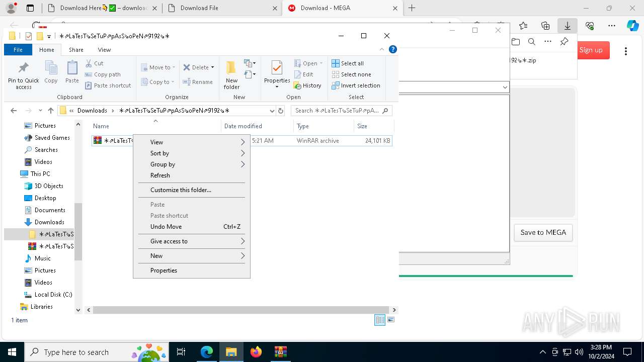Open the ribbon Open dropdown arrow
Image resolution: width=644 pixels, height=362 pixels.
coord(321,63)
